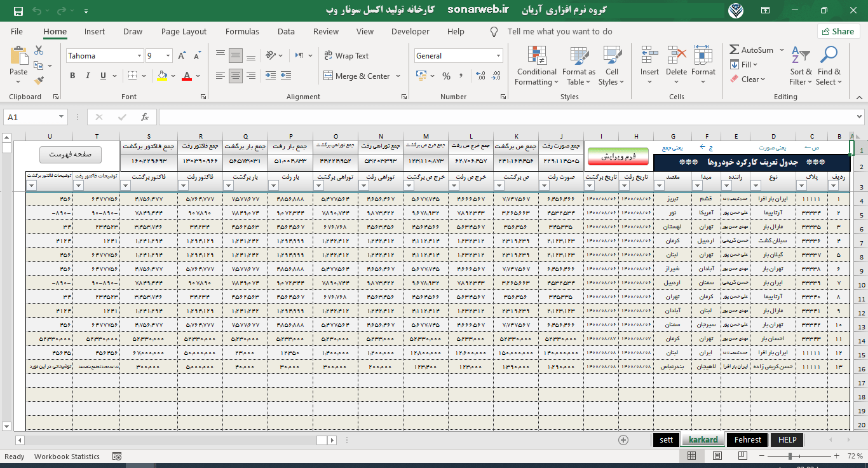Click the Paste clipboard icon

18,57
